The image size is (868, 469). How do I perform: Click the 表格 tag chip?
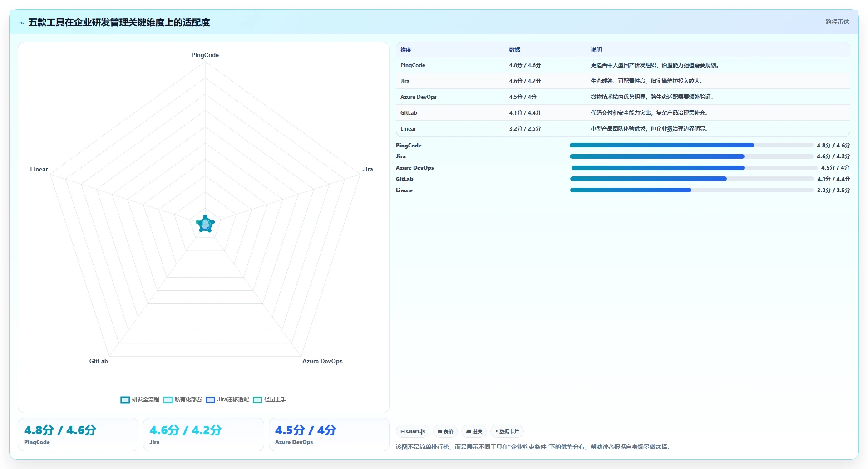[445, 431]
